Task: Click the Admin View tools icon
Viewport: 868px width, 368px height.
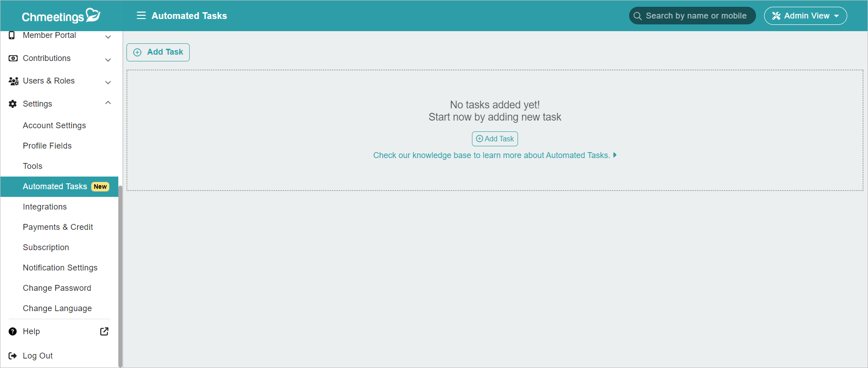Action: 776,16
